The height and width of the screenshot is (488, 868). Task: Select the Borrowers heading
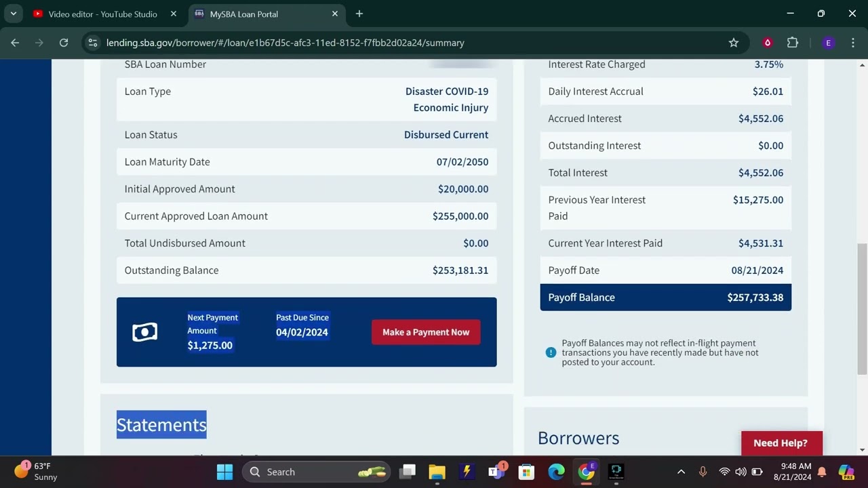click(x=578, y=438)
